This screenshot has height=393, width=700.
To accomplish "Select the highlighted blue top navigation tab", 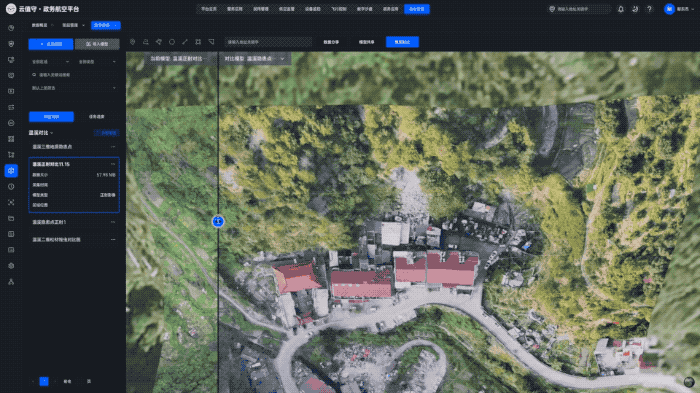I will pos(417,9).
